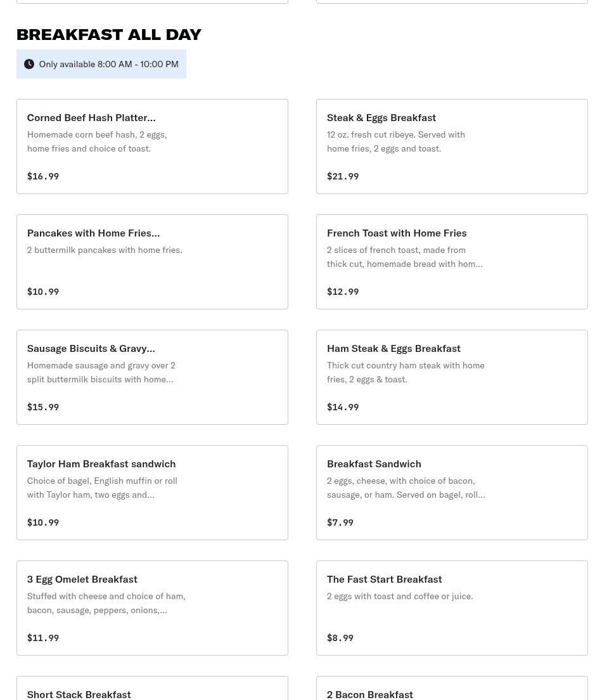This screenshot has height=700, width=602.
Task: Select the 3 Egg Omelet Breakfast
Action: tap(152, 608)
